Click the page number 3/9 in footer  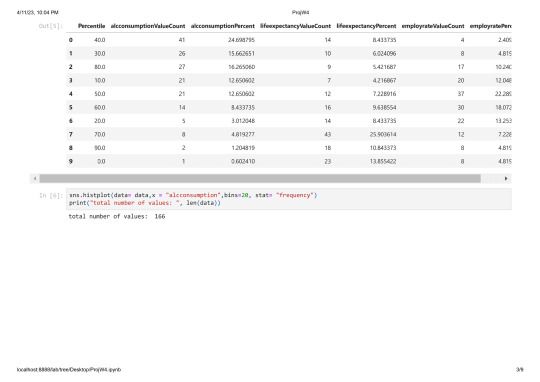520,370
